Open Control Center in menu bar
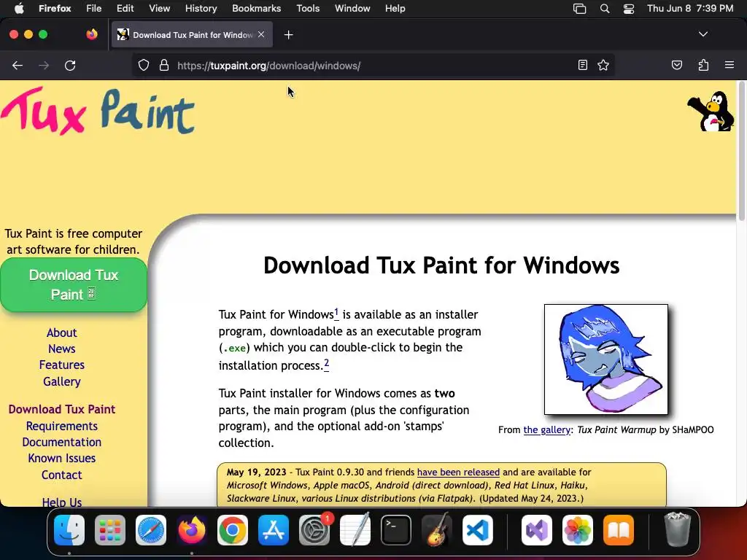Viewport: 747px width, 560px height. coord(629,8)
